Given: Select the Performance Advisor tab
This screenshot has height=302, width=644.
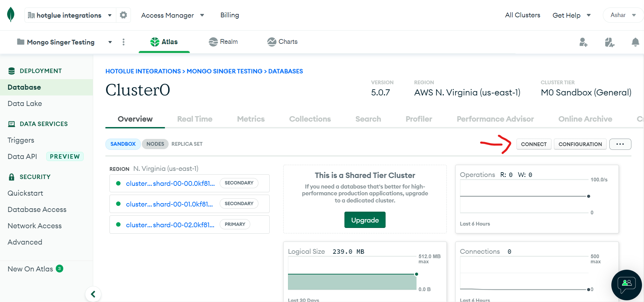Looking at the screenshot, I should pyautogui.click(x=495, y=119).
